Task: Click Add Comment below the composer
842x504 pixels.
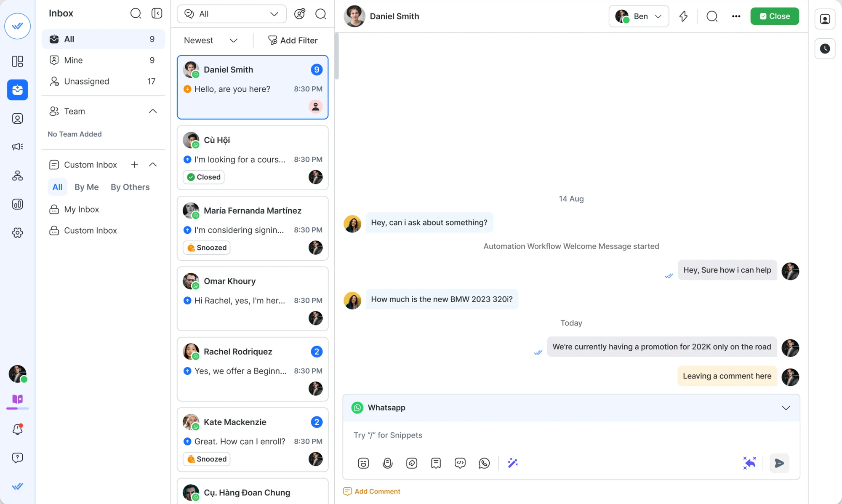Action: pos(371,491)
